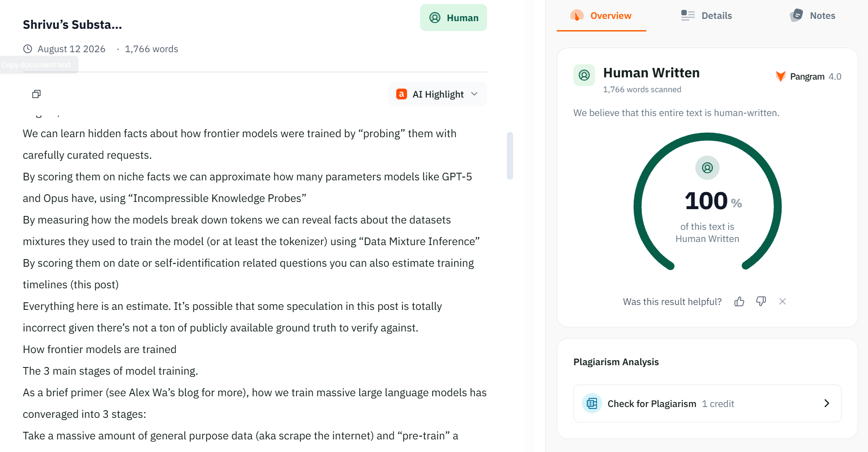The width and height of the screenshot is (868, 452).
Task: Click the AI Highlight chevron arrow
Action: (474, 94)
